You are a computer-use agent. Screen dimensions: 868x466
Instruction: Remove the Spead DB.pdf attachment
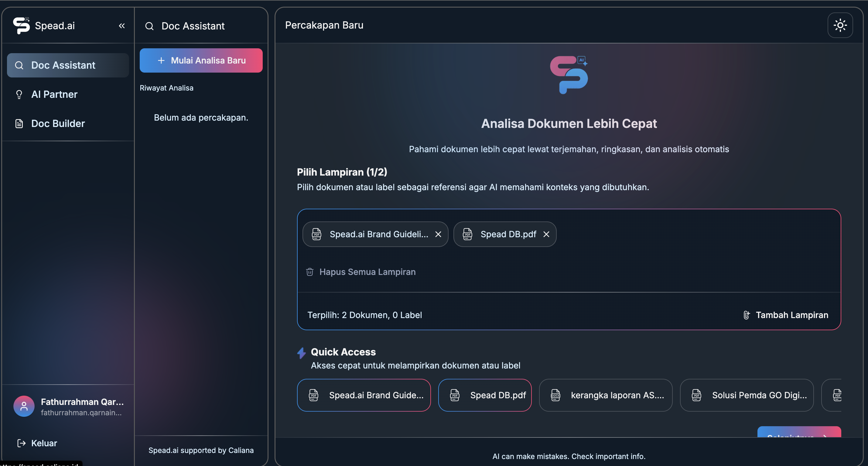pyautogui.click(x=546, y=234)
